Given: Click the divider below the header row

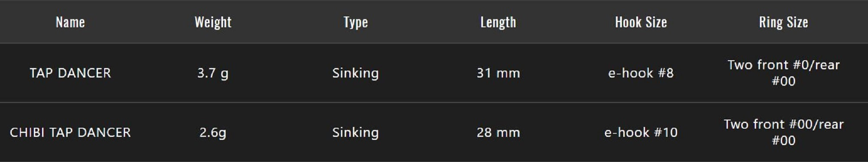Looking at the screenshot, I should click(x=434, y=43).
